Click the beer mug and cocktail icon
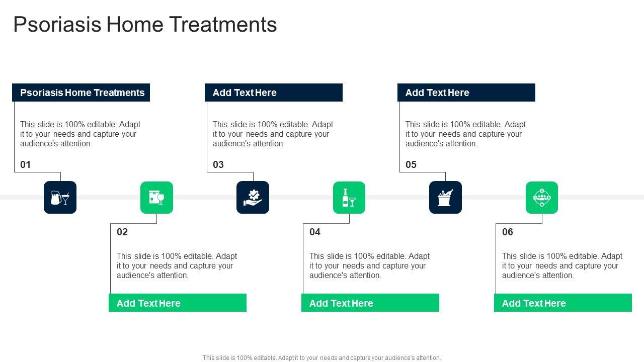Image resolution: width=644 pixels, height=362 pixels. (x=60, y=198)
